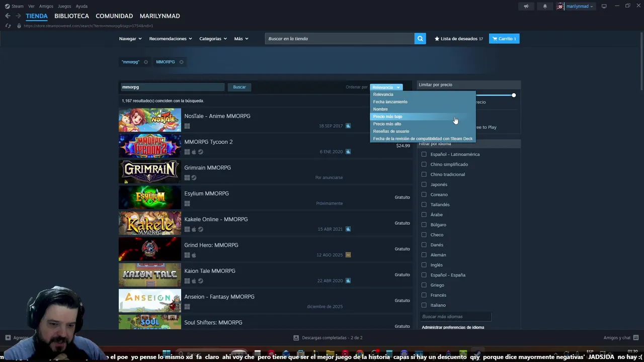Click the Steam logo menu
Viewport: 644px width, 362px height.
pyautogui.click(x=7, y=6)
